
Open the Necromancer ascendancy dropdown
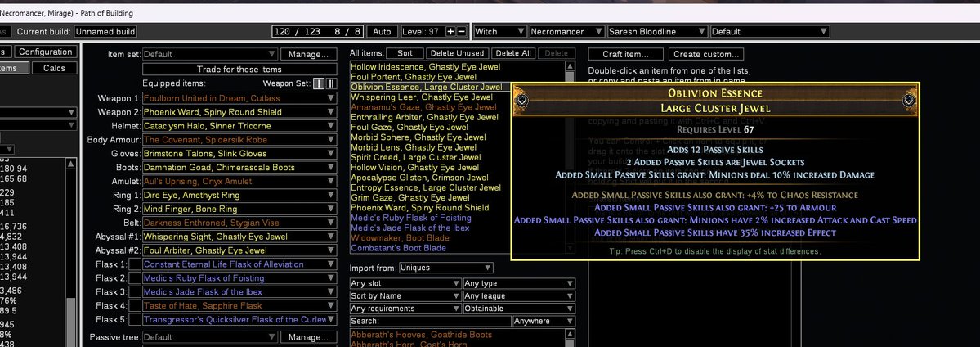click(567, 31)
